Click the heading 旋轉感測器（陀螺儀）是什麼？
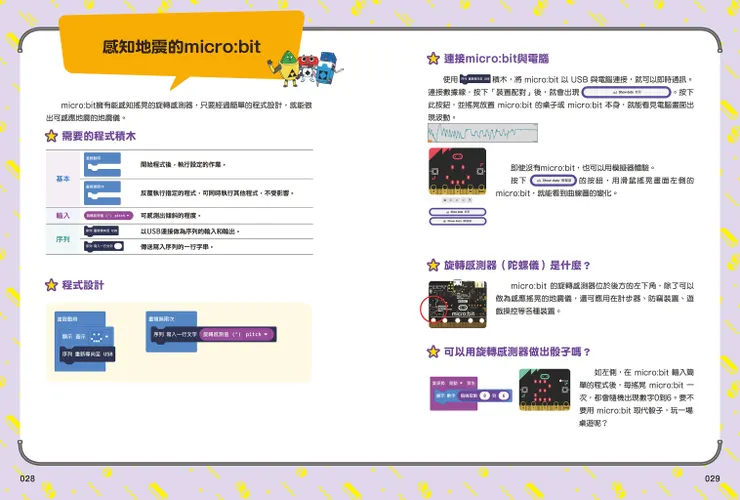This screenshot has height=500, width=740. pyautogui.click(x=517, y=265)
